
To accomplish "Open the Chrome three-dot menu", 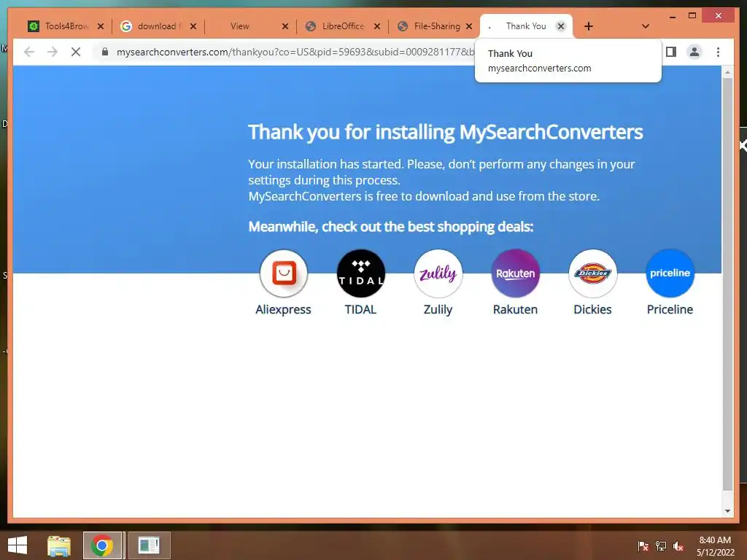I will pyautogui.click(x=718, y=52).
